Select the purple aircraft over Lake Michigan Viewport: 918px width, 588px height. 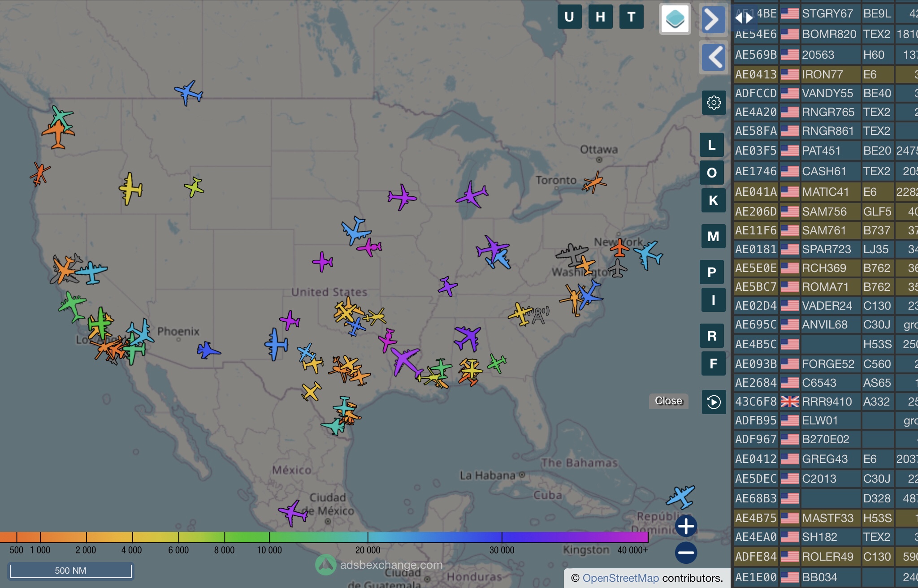click(x=472, y=195)
